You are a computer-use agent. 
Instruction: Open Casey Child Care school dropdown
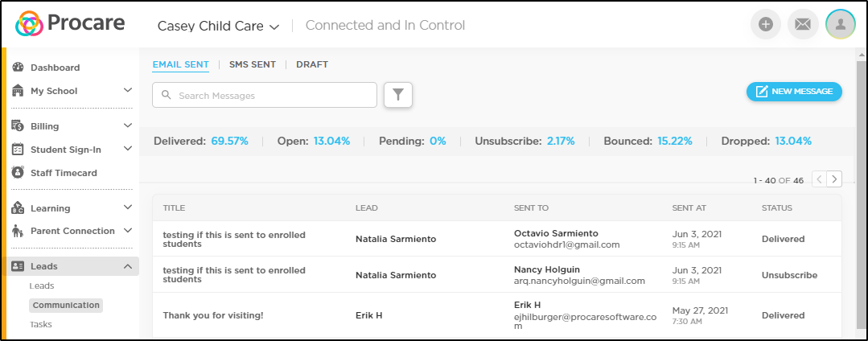click(x=218, y=26)
